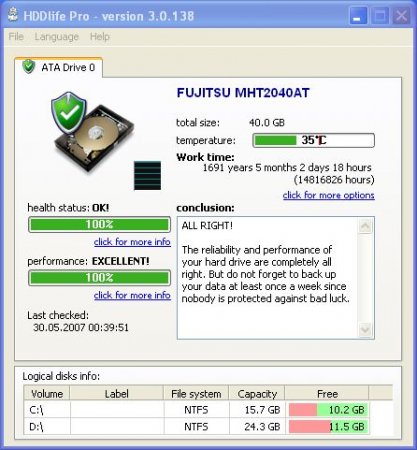Click the conclusion scrollbar down arrow
The width and height of the screenshot is (417, 450).
click(365, 330)
